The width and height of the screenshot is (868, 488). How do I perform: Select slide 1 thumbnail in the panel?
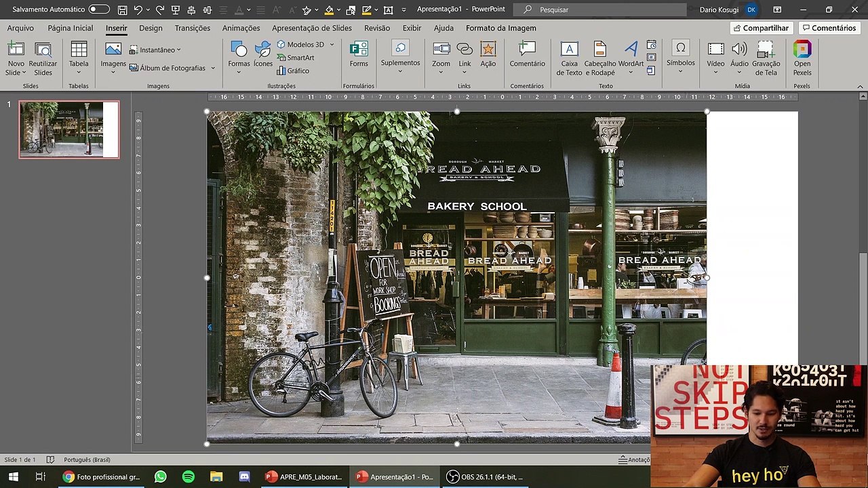(69, 129)
